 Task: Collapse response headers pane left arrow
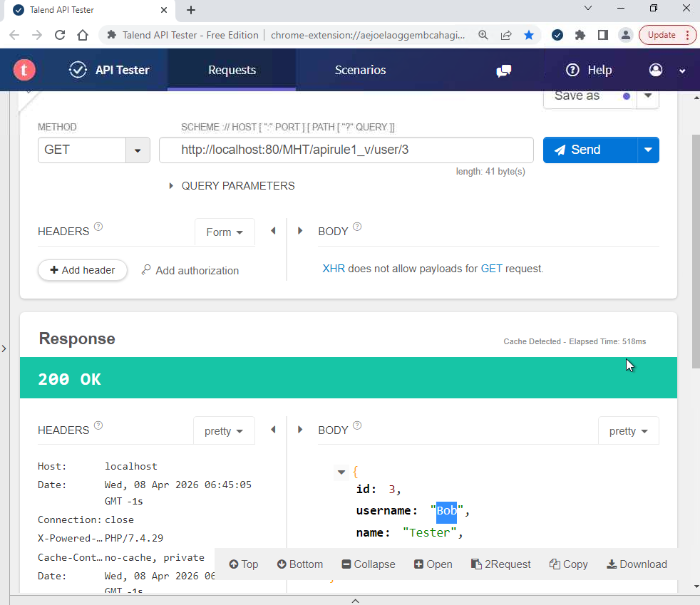point(273,430)
